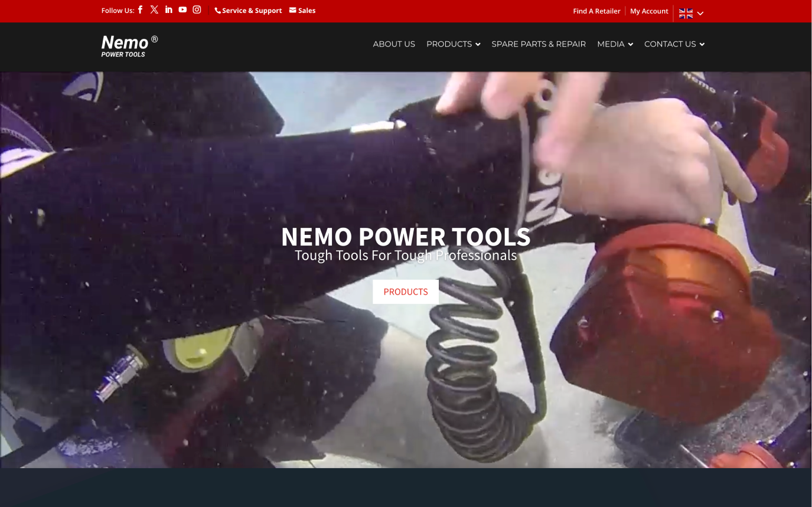Open the LinkedIn social icon
Viewport: 812px width, 507px height.
coord(168,9)
